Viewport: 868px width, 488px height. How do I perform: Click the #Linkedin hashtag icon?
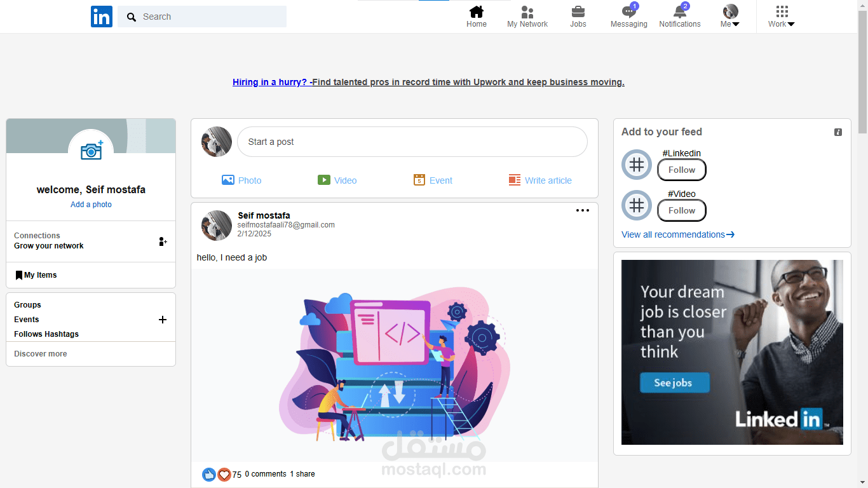637,165
